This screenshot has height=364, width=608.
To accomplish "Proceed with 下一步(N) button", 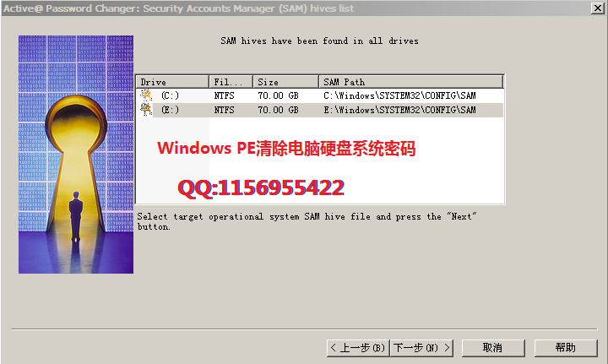I will [421, 348].
